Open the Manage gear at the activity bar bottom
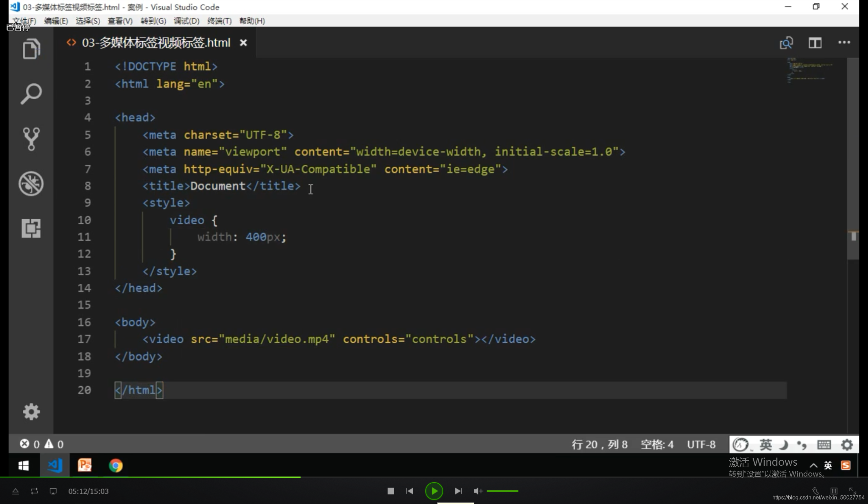Screen dimensions: 868x504 tap(31, 412)
